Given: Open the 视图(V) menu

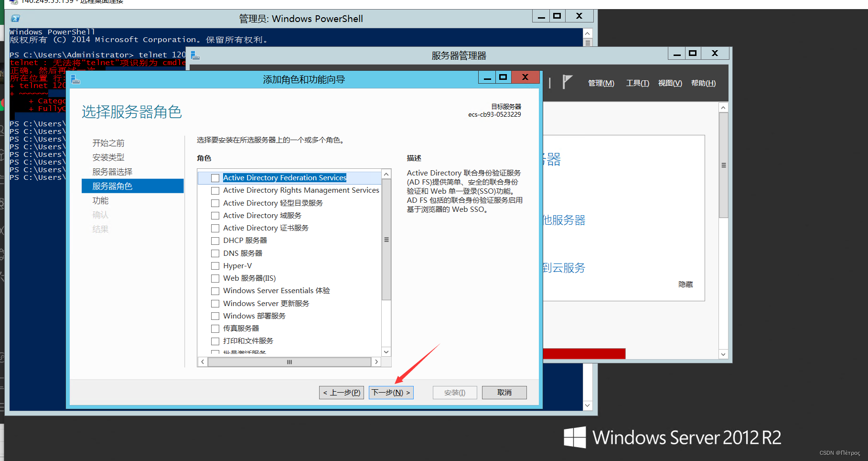Looking at the screenshot, I should point(669,83).
